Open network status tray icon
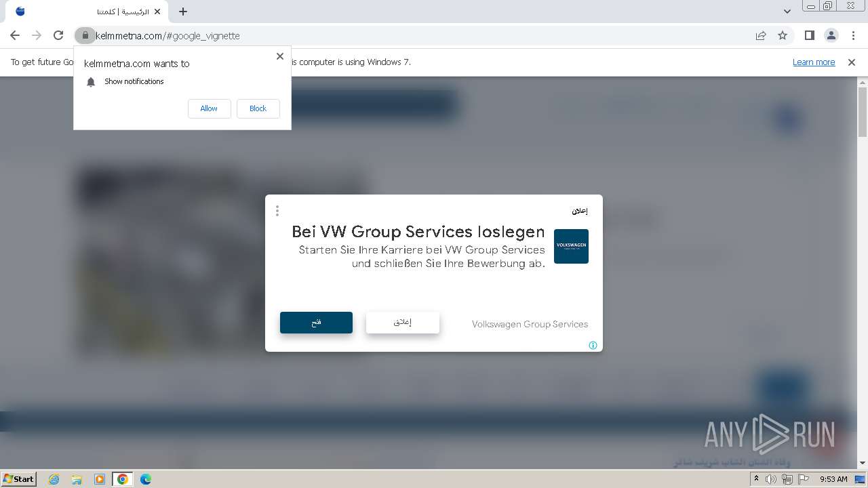Screen dimensions: 868x488 click(787, 479)
